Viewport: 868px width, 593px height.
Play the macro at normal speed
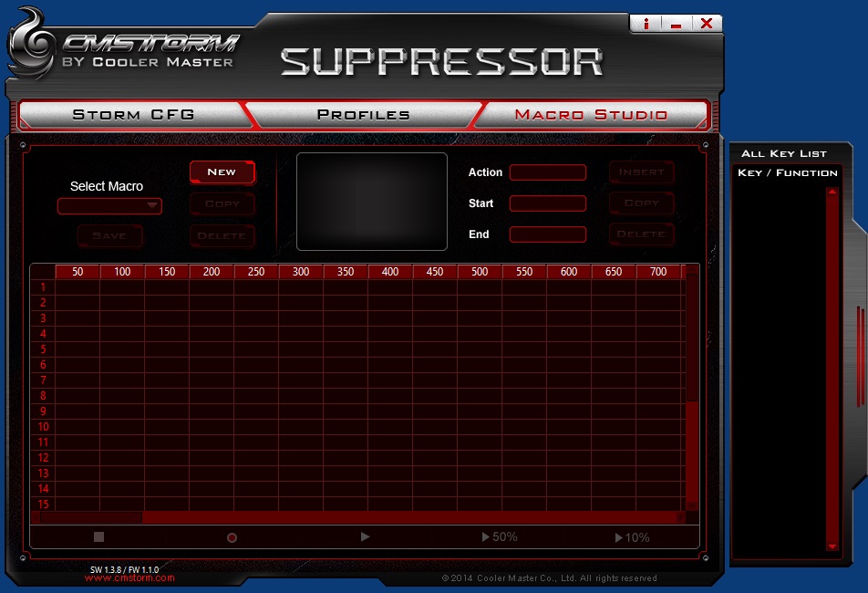coord(365,536)
